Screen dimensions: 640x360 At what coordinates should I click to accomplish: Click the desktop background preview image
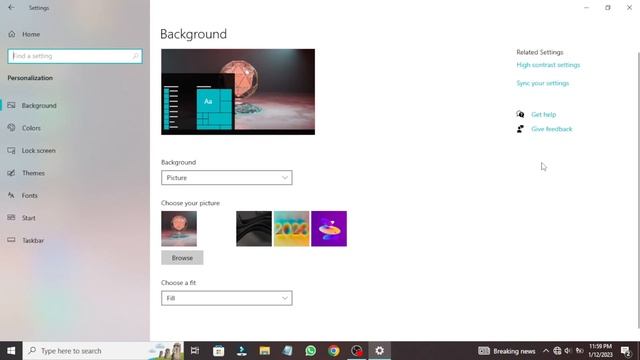pyautogui.click(x=238, y=92)
